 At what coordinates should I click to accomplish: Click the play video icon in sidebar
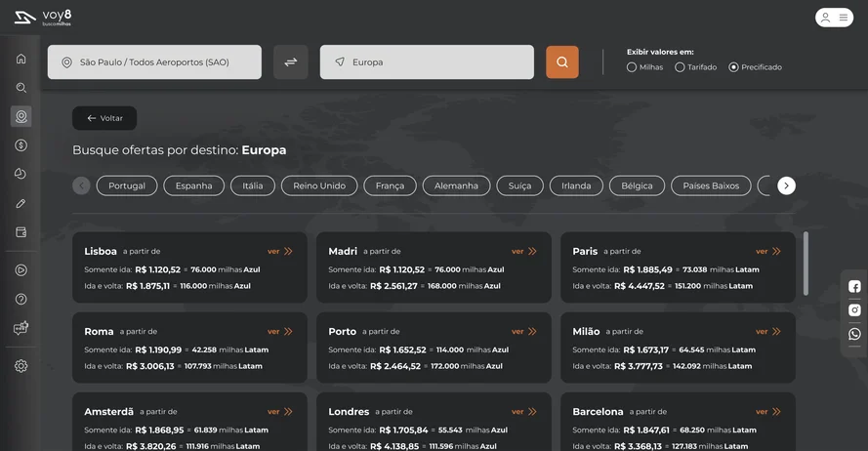pos(21,270)
